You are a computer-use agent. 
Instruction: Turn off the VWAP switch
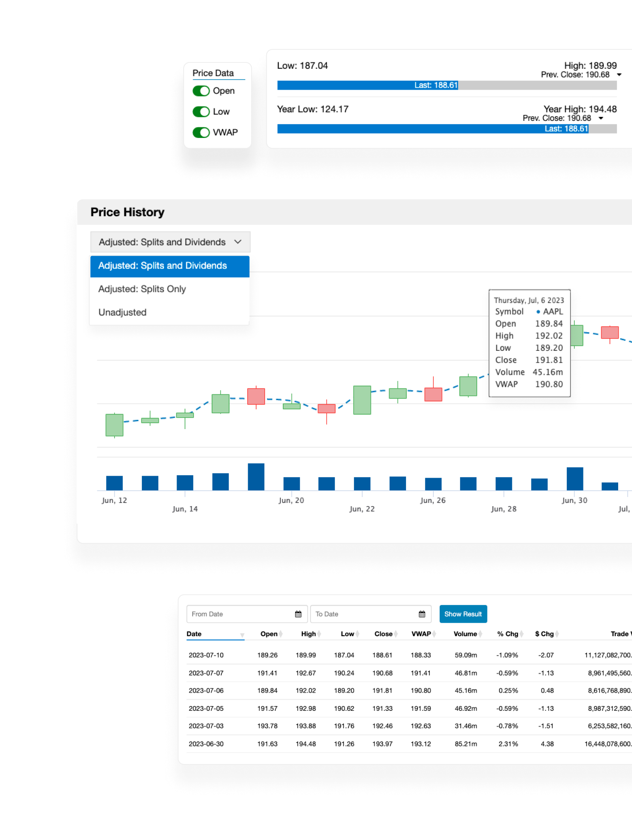coord(201,132)
